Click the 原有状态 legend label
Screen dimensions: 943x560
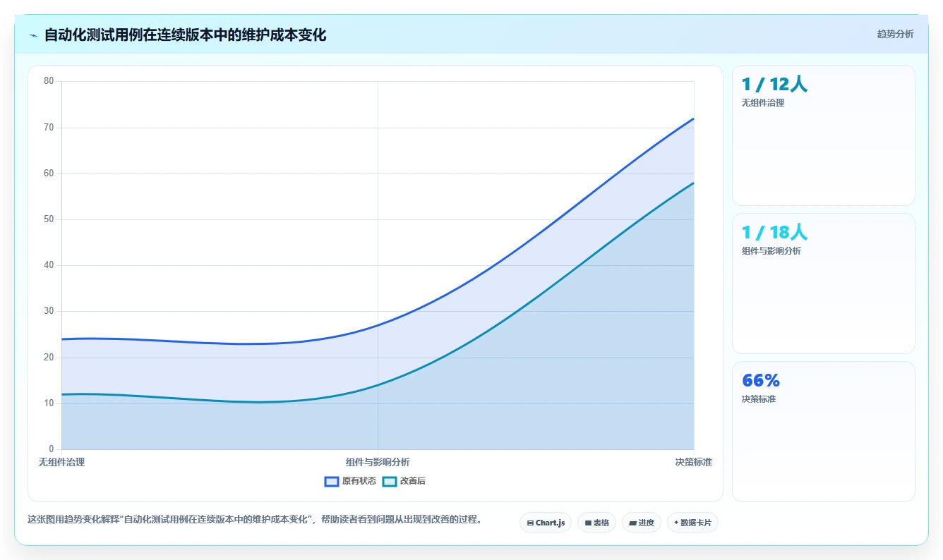tap(359, 481)
